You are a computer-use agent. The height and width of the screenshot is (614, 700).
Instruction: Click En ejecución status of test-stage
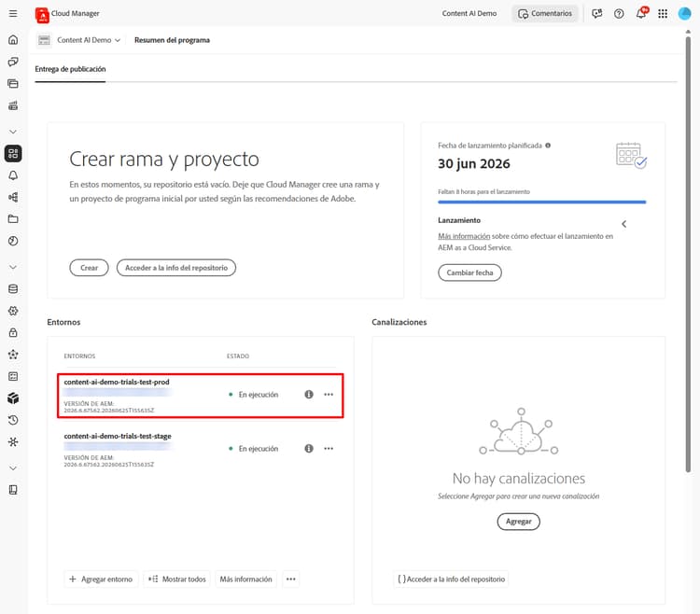253,449
